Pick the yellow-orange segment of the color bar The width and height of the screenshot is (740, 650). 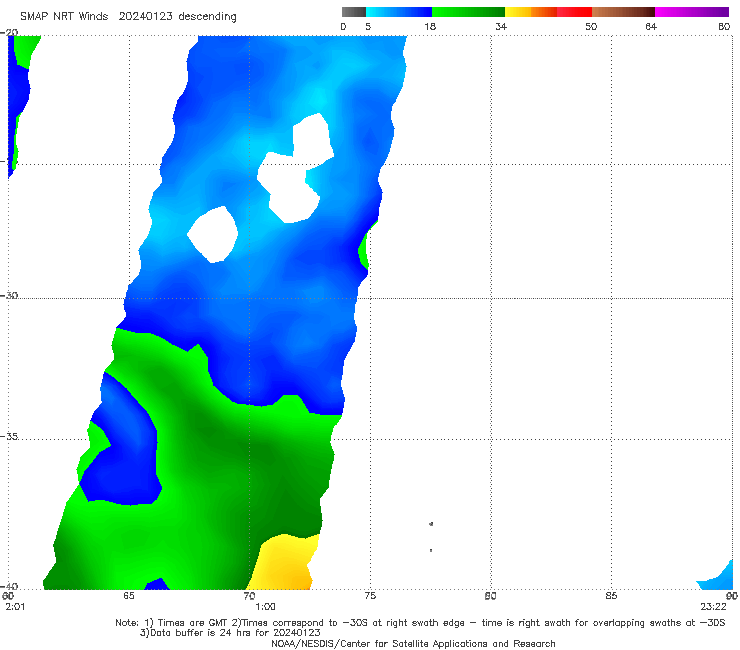pyautogui.click(x=531, y=12)
